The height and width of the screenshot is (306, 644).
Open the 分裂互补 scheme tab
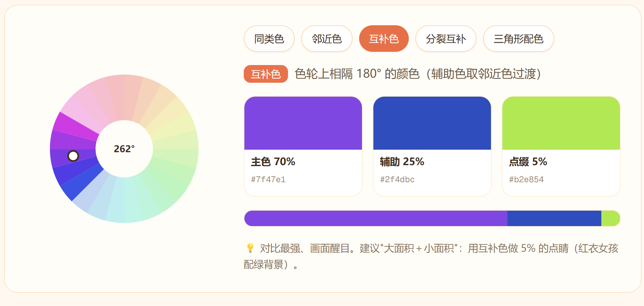tap(446, 39)
